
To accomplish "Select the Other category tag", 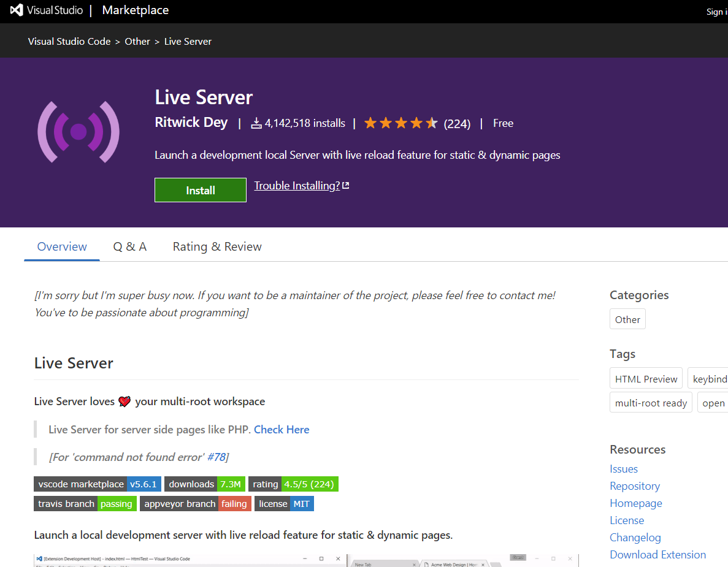I will click(x=627, y=319).
